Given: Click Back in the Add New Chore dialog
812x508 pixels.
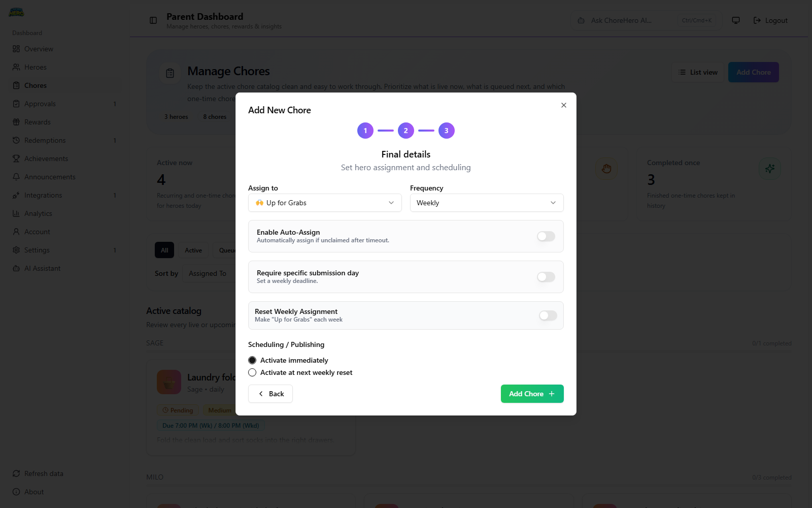Looking at the screenshot, I should (x=270, y=394).
